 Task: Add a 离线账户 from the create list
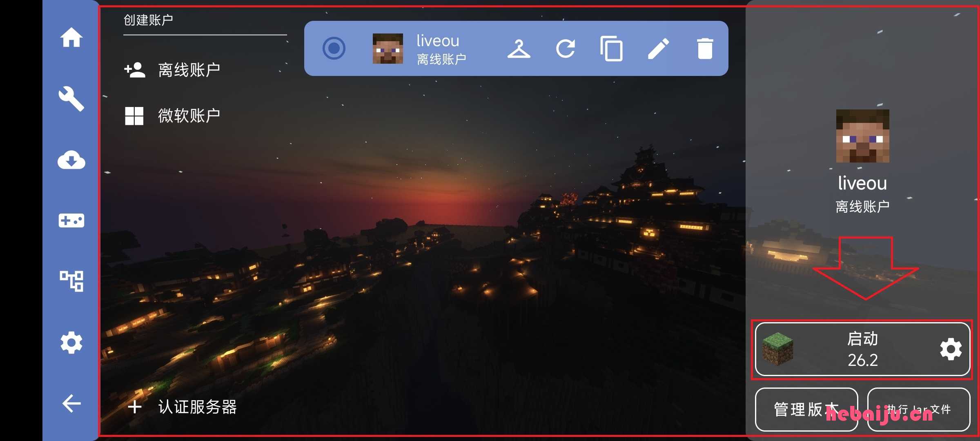pyautogui.click(x=172, y=70)
